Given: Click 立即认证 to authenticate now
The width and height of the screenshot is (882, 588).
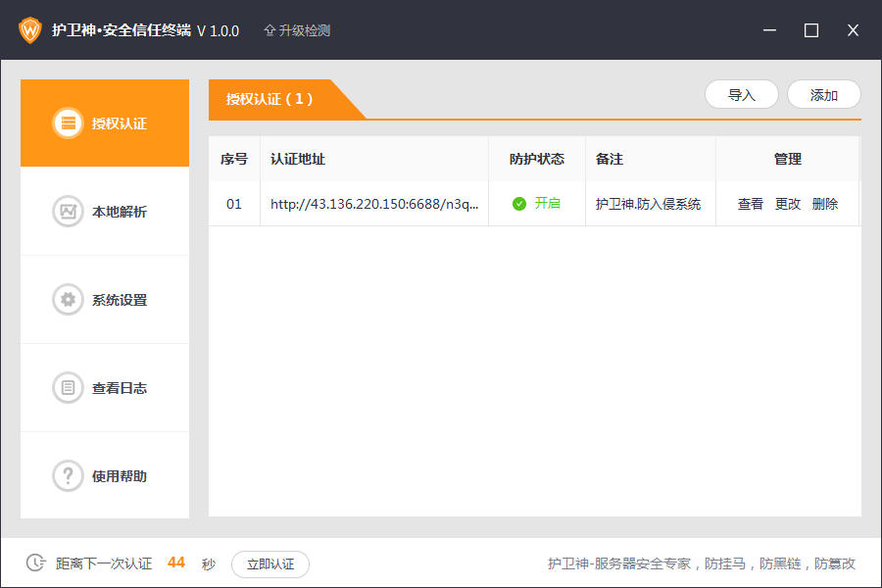Looking at the screenshot, I should coord(270,563).
